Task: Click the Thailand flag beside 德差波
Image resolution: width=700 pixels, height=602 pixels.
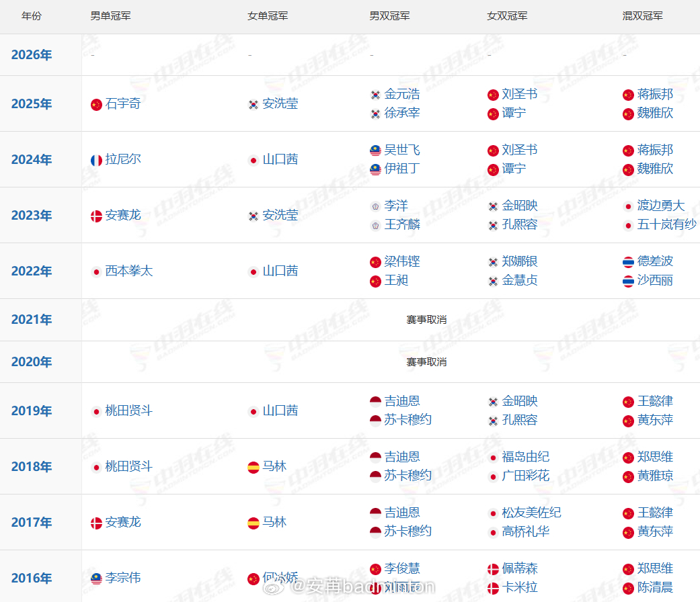Action: coord(628,262)
